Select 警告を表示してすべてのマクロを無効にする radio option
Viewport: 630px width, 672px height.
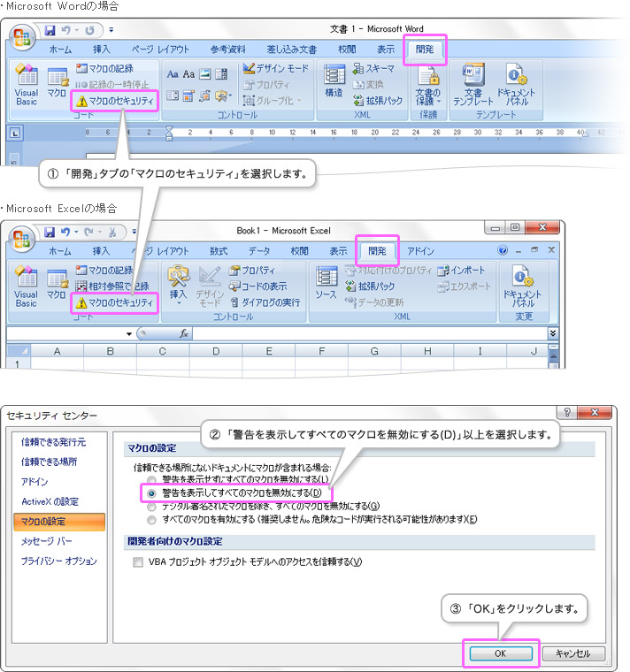tap(151, 493)
